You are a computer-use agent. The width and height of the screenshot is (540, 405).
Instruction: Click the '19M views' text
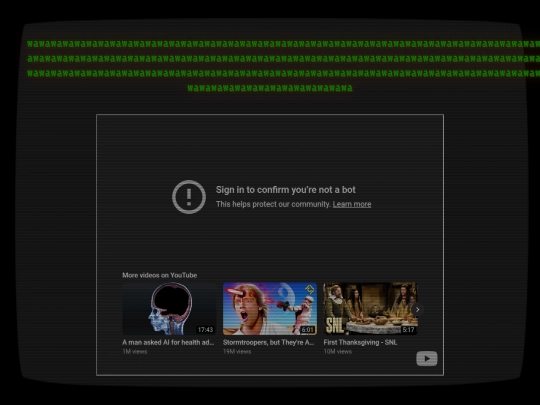[x=237, y=352]
